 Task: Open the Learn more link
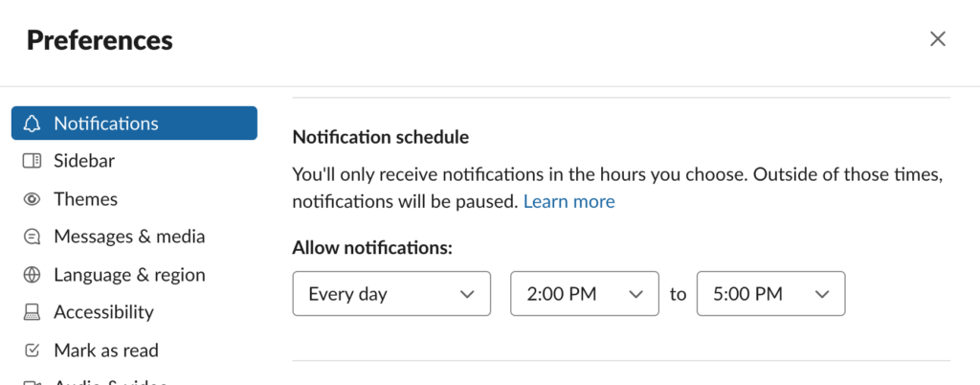tap(568, 202)
